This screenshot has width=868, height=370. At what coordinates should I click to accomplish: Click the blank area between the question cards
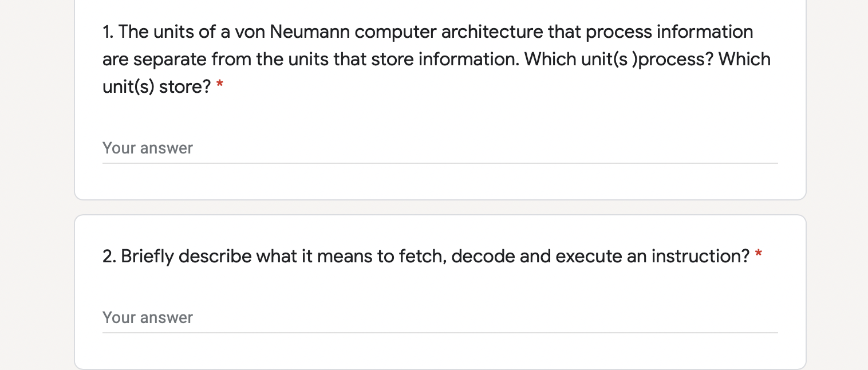point(441,207)
